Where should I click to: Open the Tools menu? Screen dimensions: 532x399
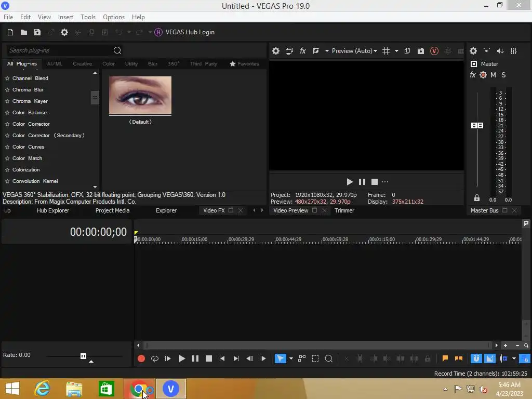click(x=88, y=17)
